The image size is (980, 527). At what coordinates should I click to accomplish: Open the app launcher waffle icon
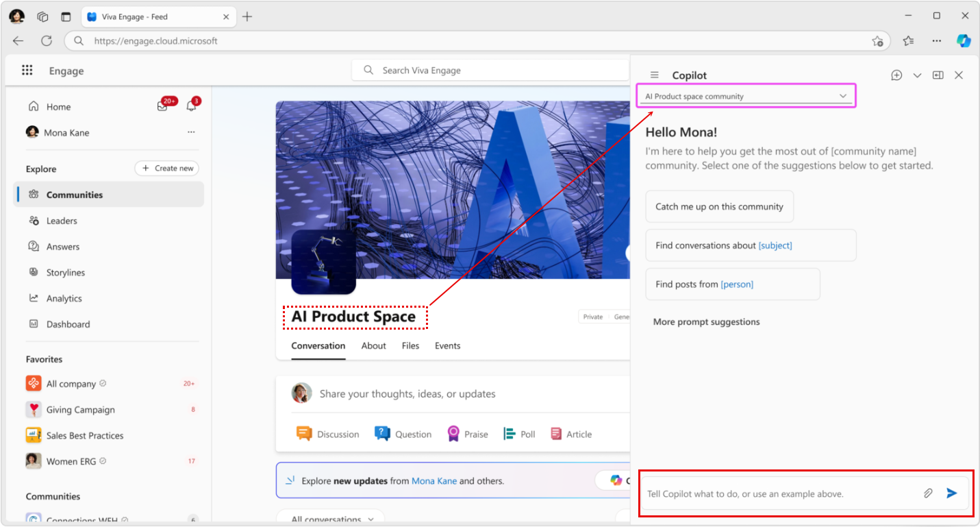coord(27,71)
